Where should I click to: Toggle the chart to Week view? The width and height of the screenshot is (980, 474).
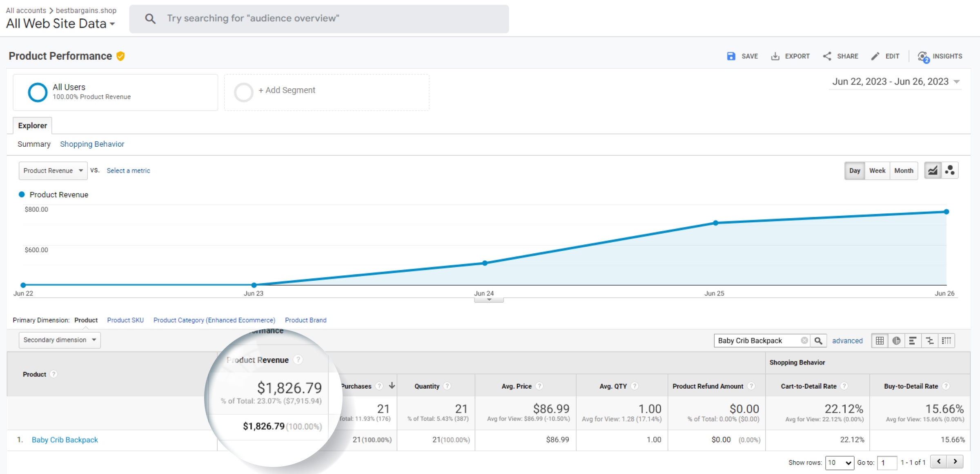click(x=877, y=170)
